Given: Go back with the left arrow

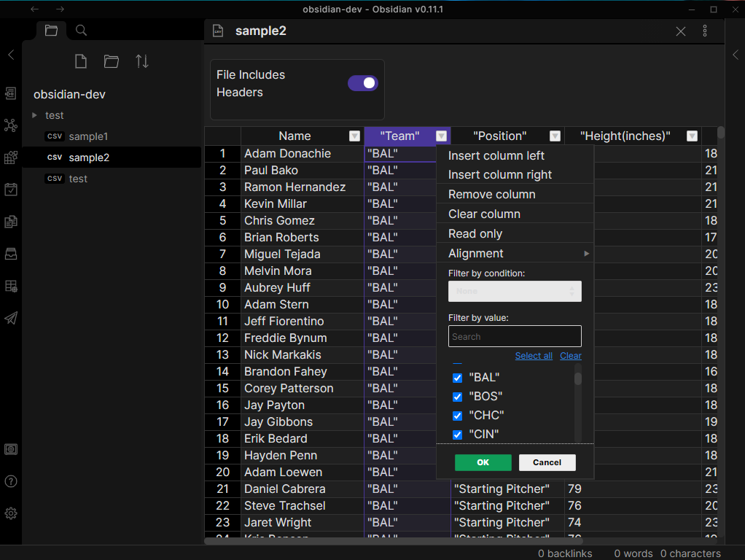Looking at the screenshot, I should (35, 9).
